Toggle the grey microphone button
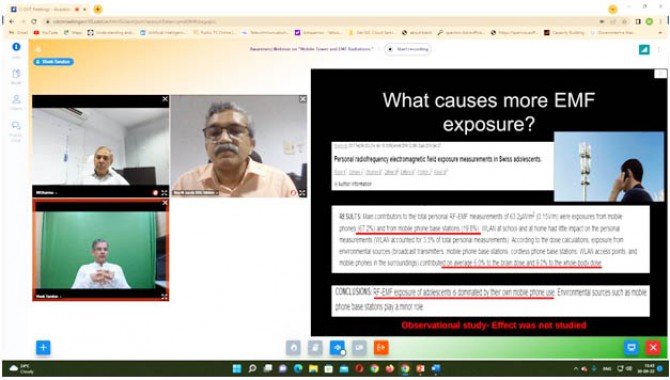Screen dimensions: 670x380 (x=294, y=347)
